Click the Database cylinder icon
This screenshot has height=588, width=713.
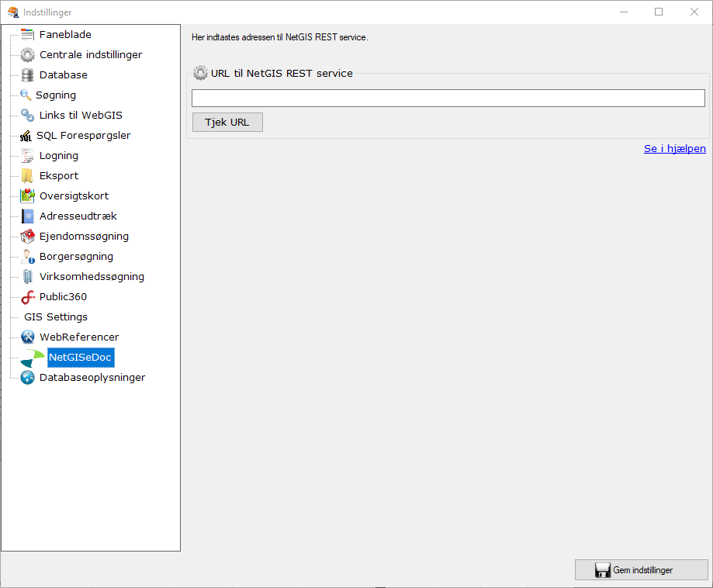point(28,75)
